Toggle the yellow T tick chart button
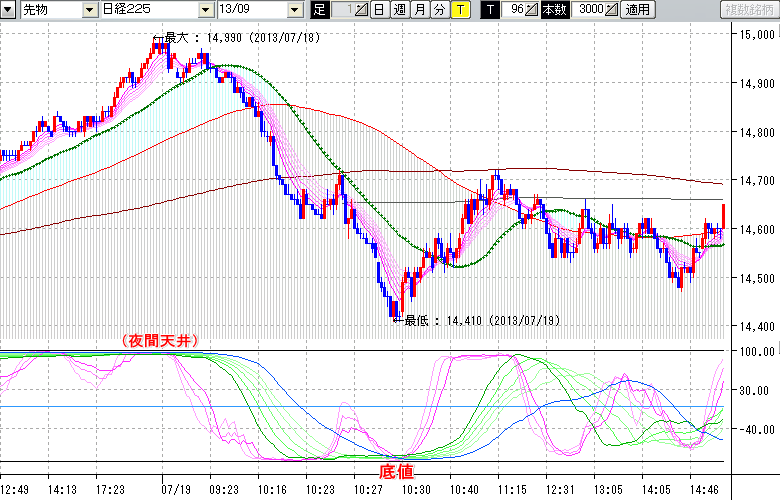The height and width of the screenshot is (500, 780). pos(459,10)
